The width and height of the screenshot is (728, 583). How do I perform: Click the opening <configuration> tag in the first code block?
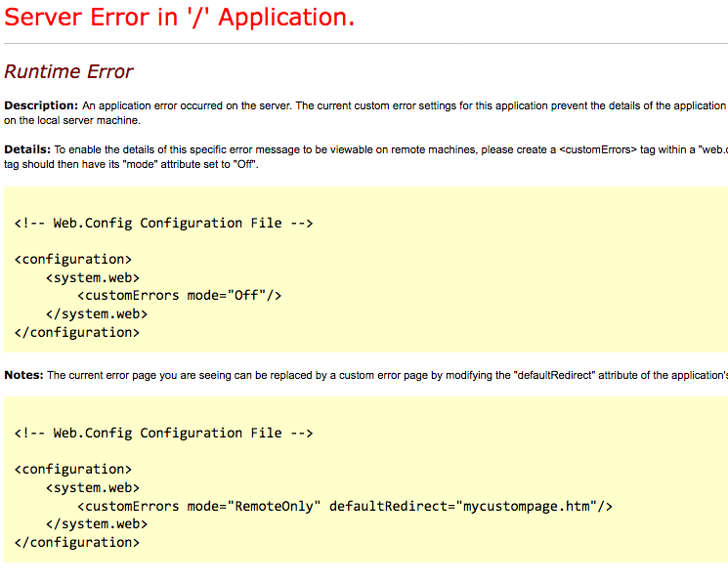point(73,260)
